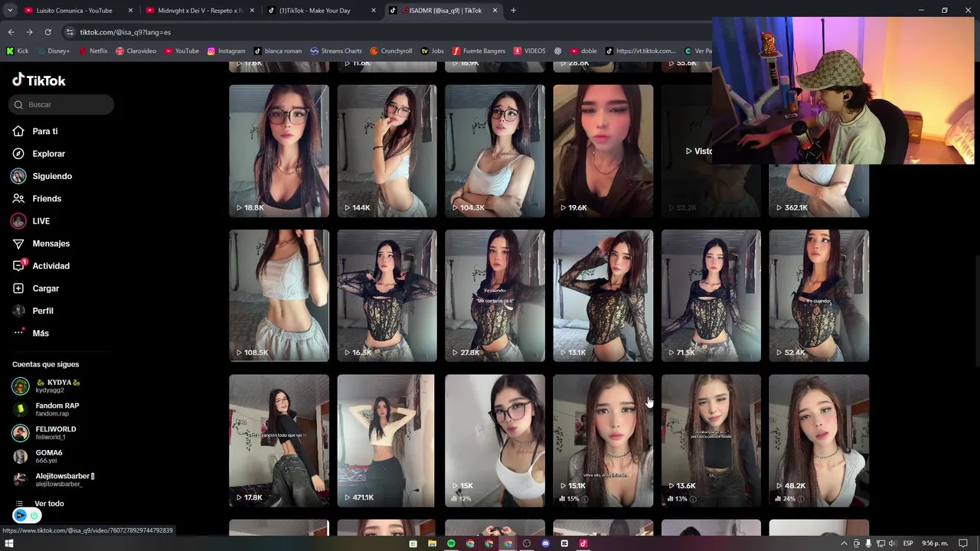The height and width of the screenshot is (551, 980).
Task: Open the Streams Charts bookmark
Action: pos(336,51)
